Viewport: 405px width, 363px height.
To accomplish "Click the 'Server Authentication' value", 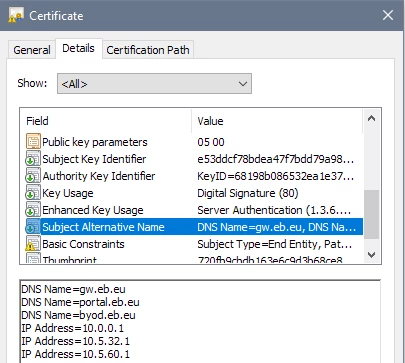I will [274, 210].
